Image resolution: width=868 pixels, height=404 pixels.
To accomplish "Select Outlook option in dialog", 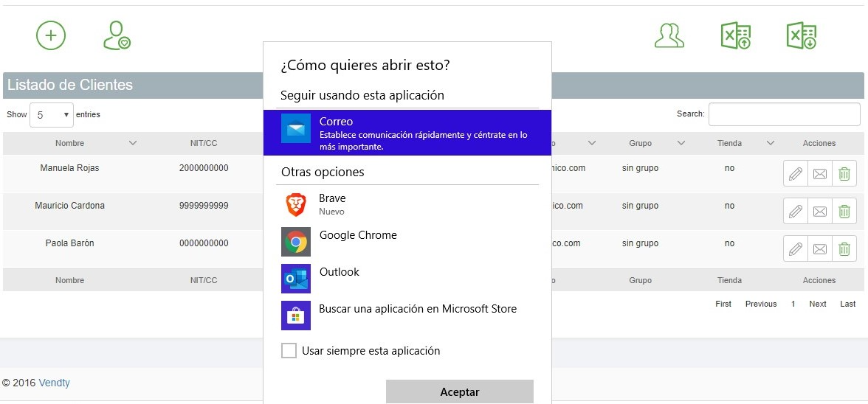I will click(x=407, y=279).
